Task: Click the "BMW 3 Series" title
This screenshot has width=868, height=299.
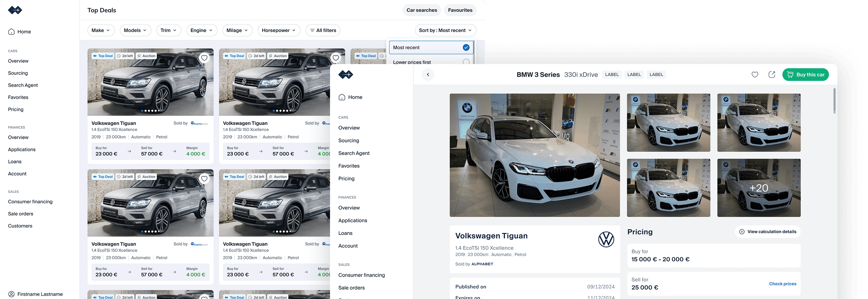Action: (x=538, y=75)
